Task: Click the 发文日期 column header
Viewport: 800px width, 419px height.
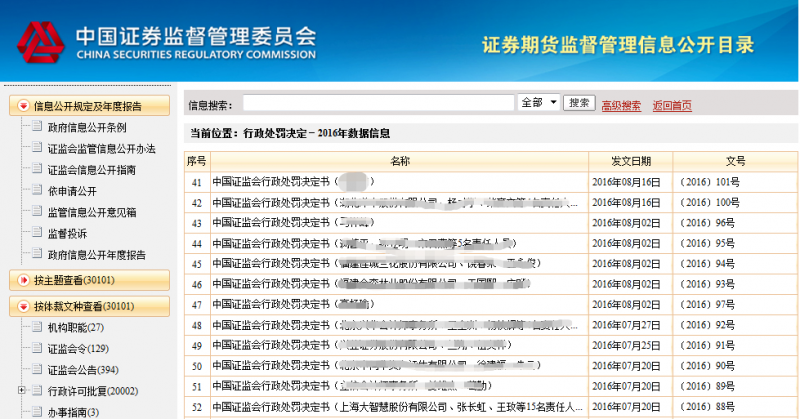Action: [631, 161]
